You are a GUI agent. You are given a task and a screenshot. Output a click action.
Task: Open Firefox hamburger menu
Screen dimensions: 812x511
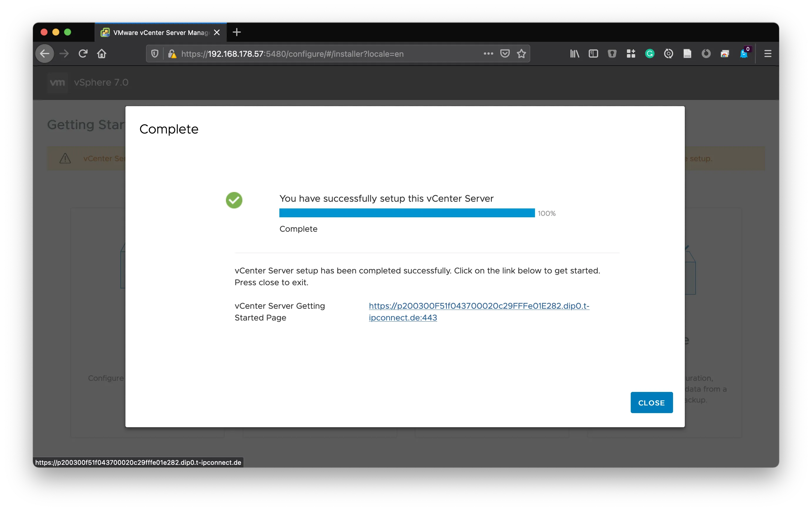pos(767,54)
